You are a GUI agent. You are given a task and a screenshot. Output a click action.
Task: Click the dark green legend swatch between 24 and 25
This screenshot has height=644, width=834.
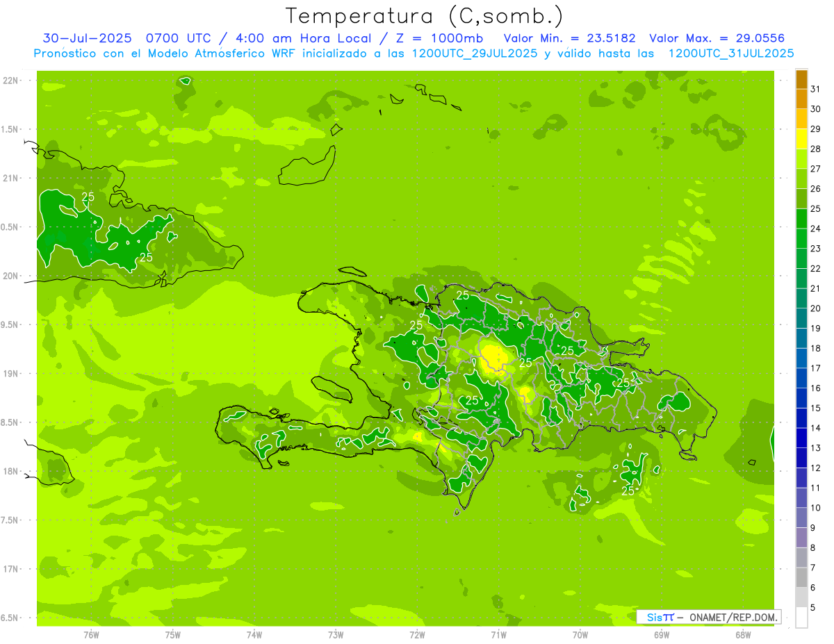(x=801, y=219)
